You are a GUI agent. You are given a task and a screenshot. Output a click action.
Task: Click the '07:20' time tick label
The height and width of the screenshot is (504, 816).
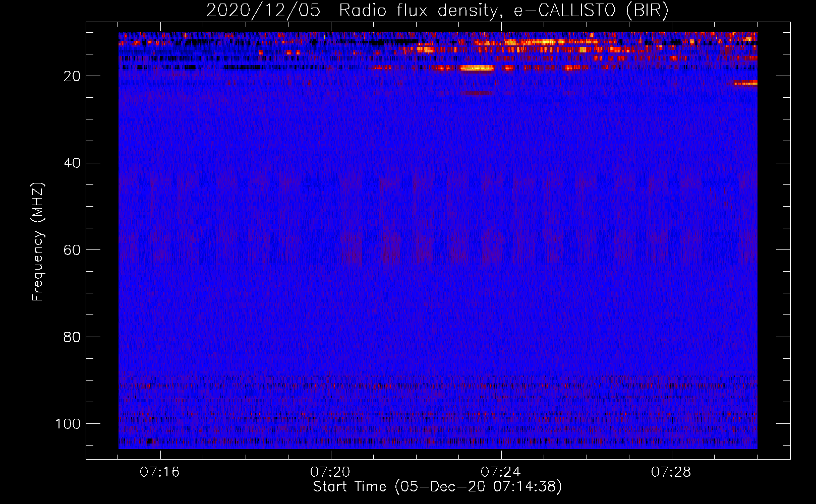coord(330,472)
